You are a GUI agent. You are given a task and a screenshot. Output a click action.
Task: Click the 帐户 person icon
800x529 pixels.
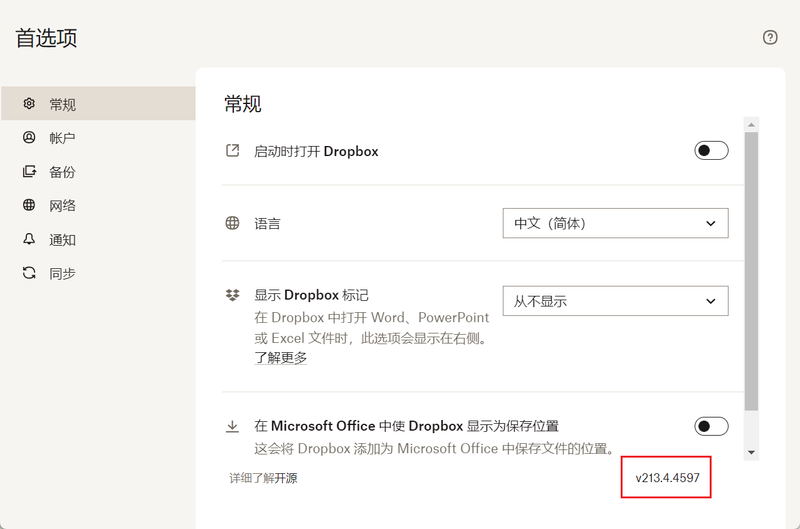pos(29,138)
